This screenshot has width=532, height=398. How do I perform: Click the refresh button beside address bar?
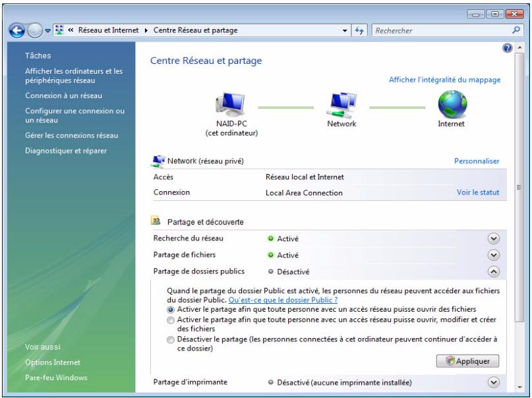[x=359, y=30]
